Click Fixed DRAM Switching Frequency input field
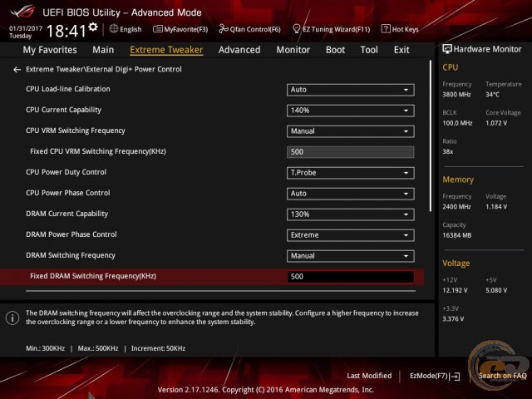 click(x=350, y=277)
